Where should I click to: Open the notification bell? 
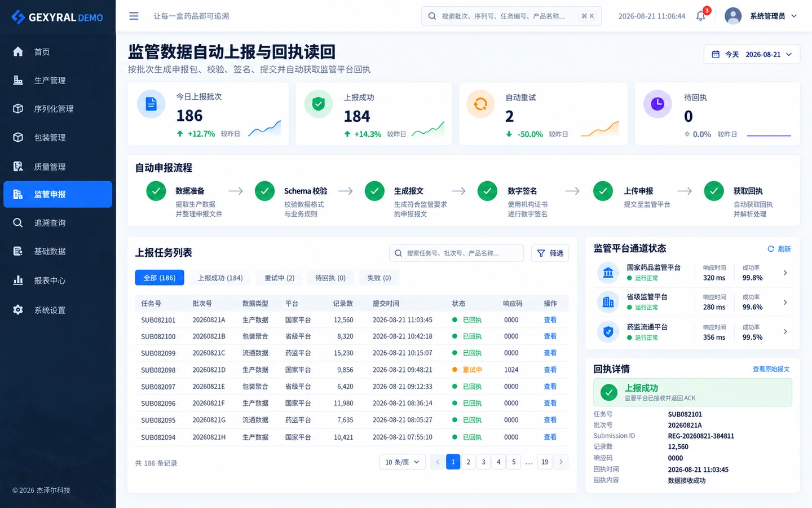[701, 16]
